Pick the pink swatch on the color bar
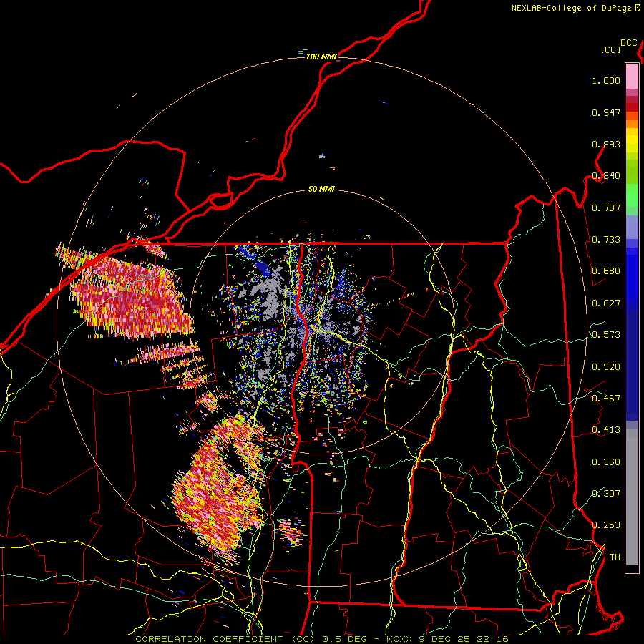Screen dimensions: 644x644 632,76
